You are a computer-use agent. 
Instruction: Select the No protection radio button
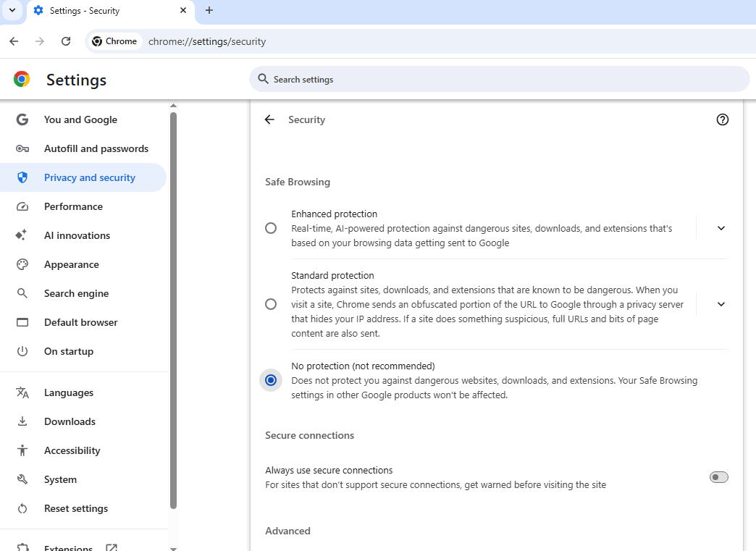point(271,380)
